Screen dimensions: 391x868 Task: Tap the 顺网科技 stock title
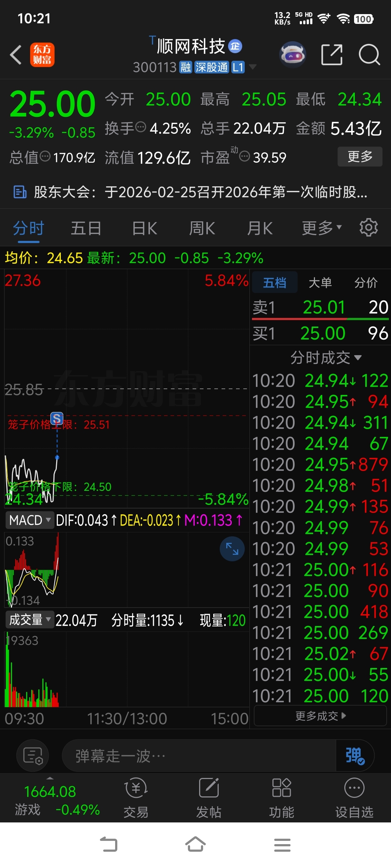(191, 46)
